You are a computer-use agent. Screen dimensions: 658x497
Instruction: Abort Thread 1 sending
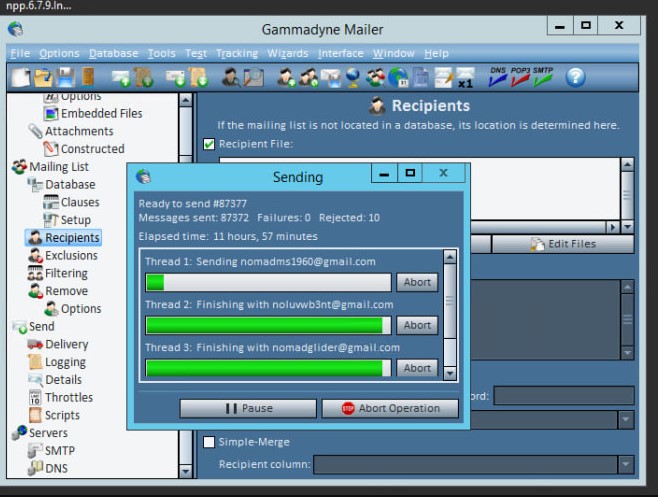pyautogui.click(x=417, y=282)
